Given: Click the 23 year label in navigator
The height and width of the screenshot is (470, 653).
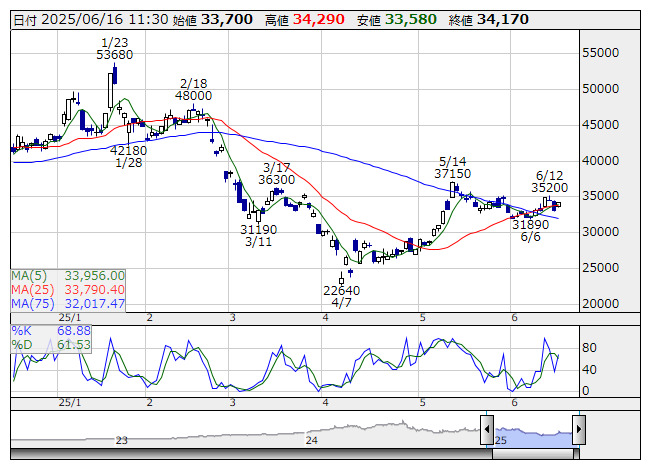Looking at the screenshot, I should [121, 440].
